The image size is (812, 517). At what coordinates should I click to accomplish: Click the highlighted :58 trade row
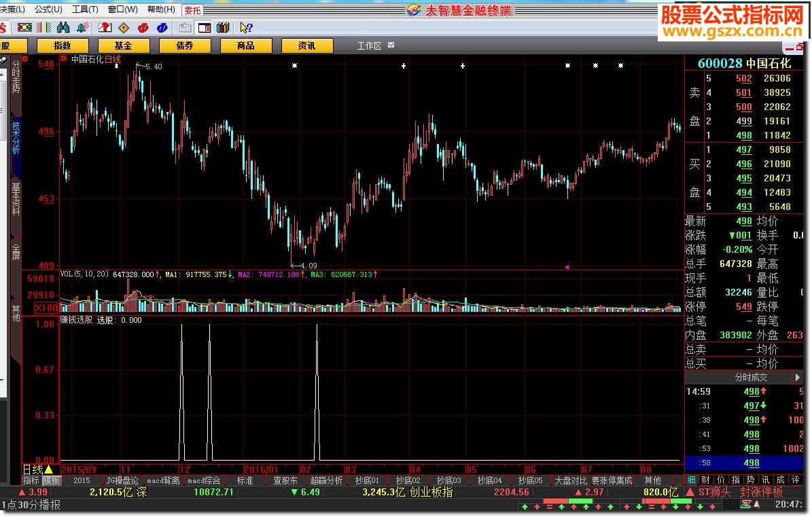click(743, 463)
